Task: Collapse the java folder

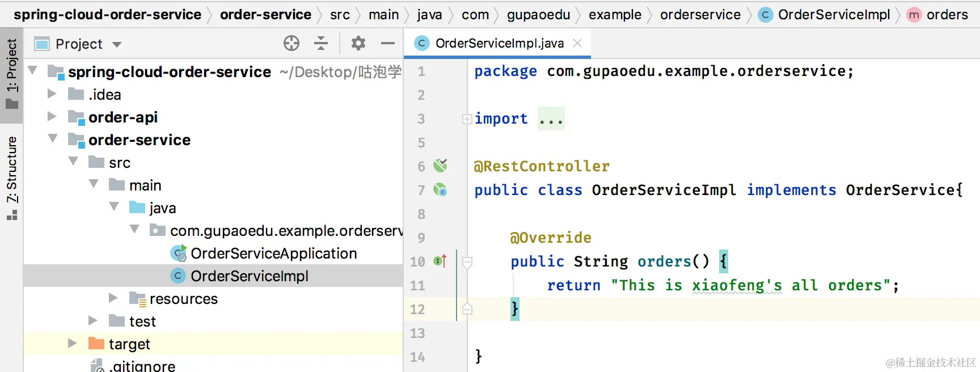Action: click(114, 206)
